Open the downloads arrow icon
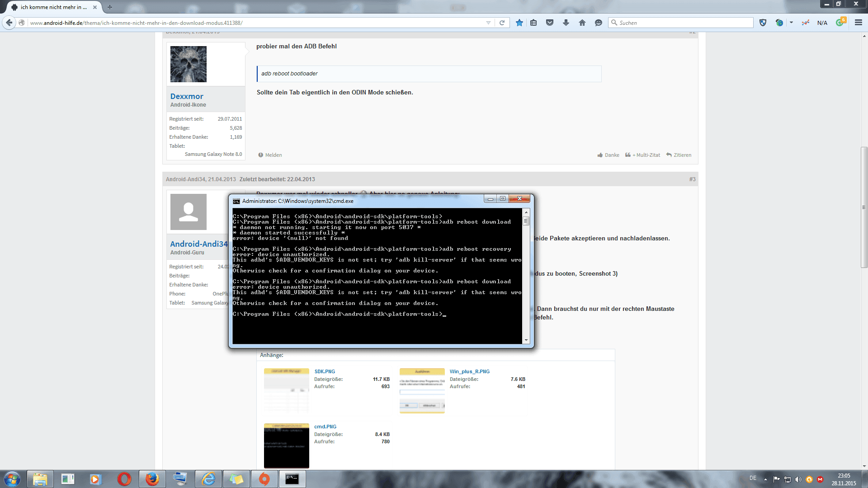The width and height of the screenshot is (868, 488). tap(566, 23)
